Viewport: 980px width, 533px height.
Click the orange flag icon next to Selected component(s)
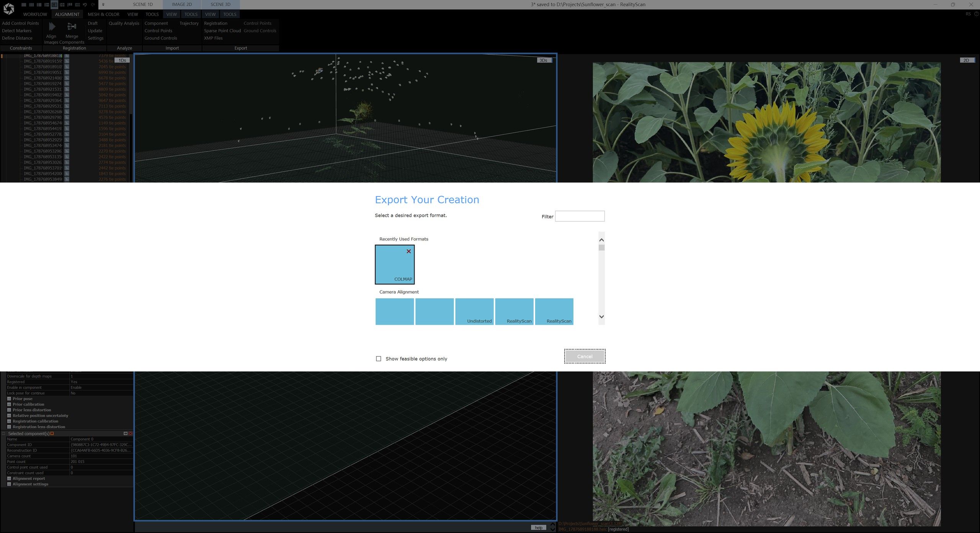pos(52,433)
